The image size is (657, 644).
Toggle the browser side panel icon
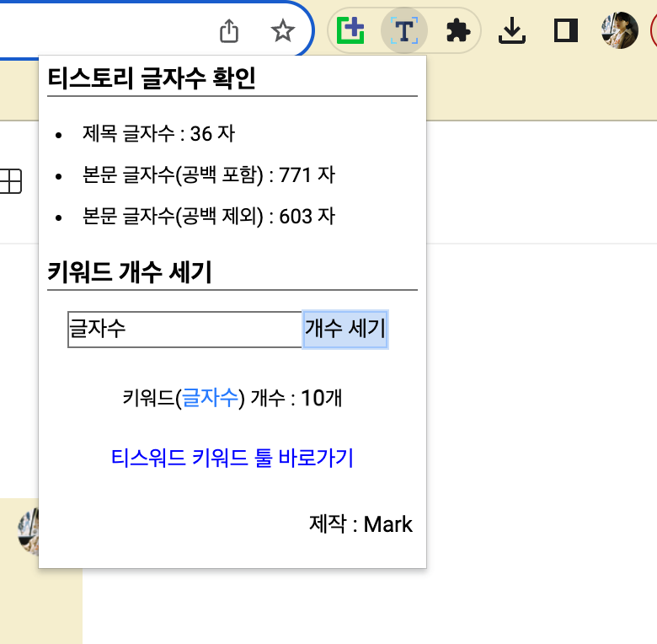[566, 30]
